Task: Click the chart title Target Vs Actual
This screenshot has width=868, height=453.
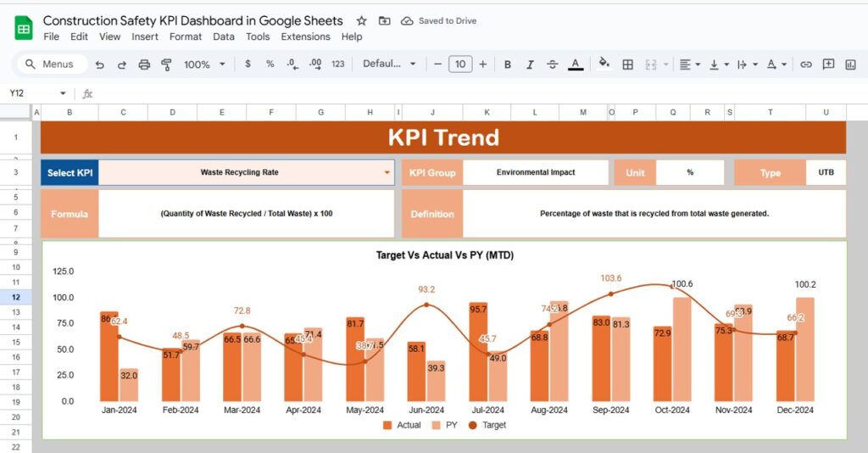Action: [x=444, y=255]
